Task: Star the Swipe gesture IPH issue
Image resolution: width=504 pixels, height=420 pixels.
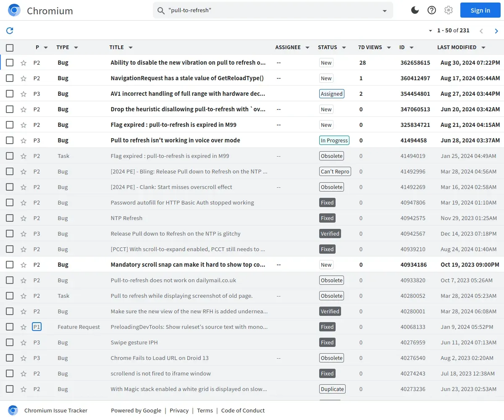Action: tap(24, 343)
